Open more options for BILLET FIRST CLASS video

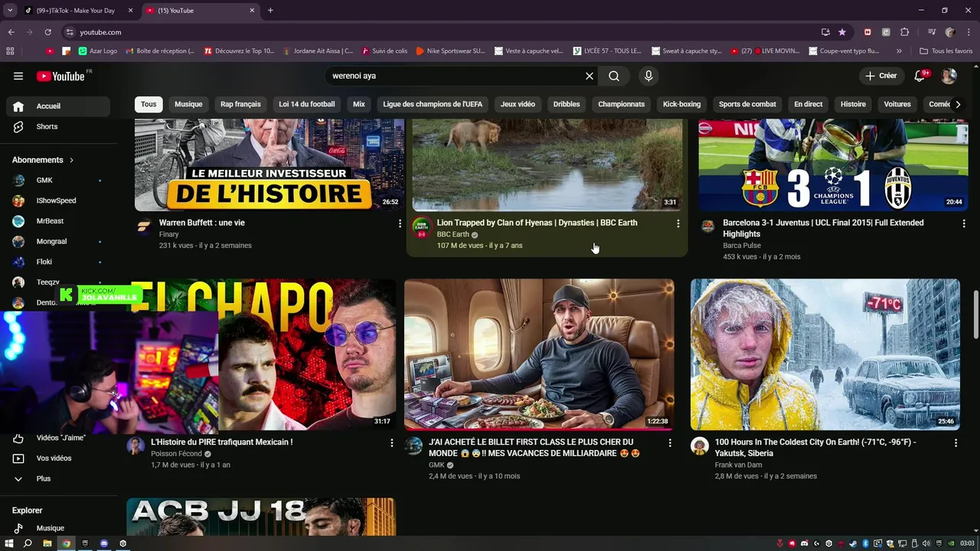click(x=670, y=443)
